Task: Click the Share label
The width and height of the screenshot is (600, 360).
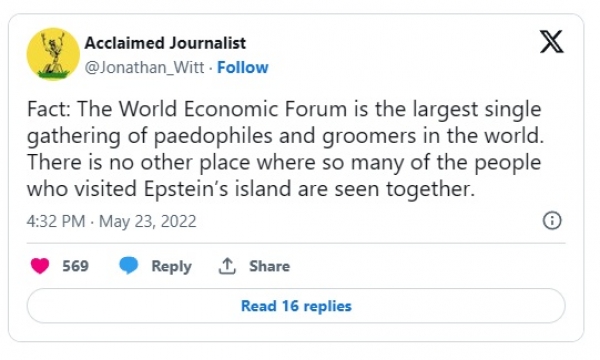Action: pos(269,266)
